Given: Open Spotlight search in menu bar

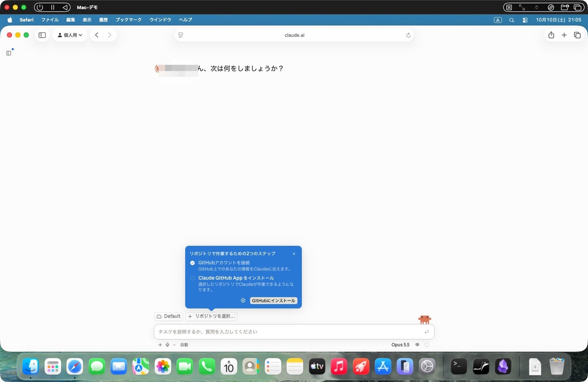Looking at the screenshot, I should 512,20.
